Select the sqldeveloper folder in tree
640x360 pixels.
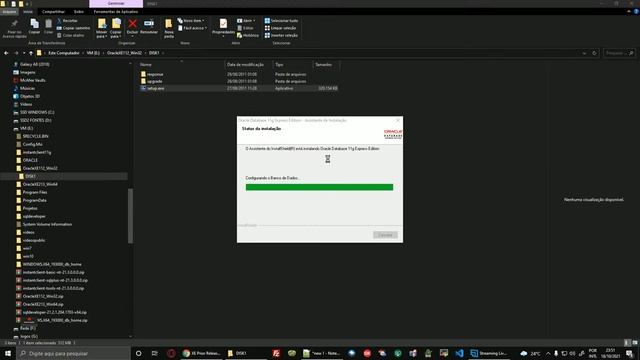[34, 216]
